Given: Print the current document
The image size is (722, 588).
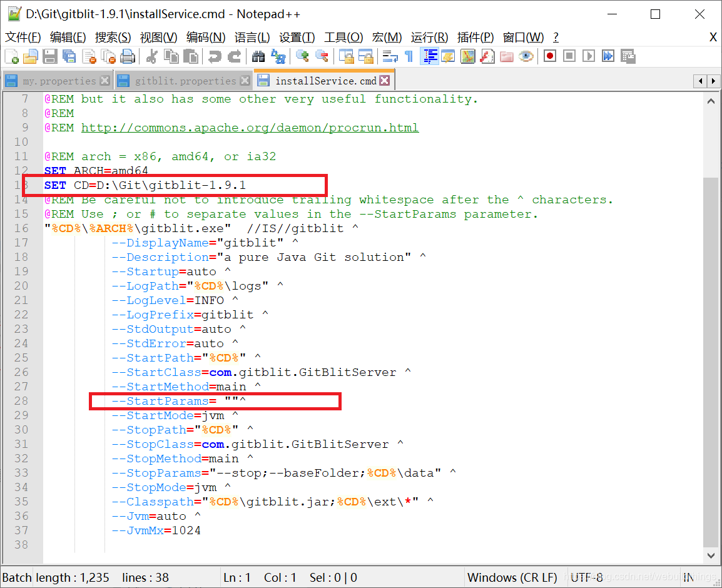Looking at the screenshot, I should [x=128, y=56].
